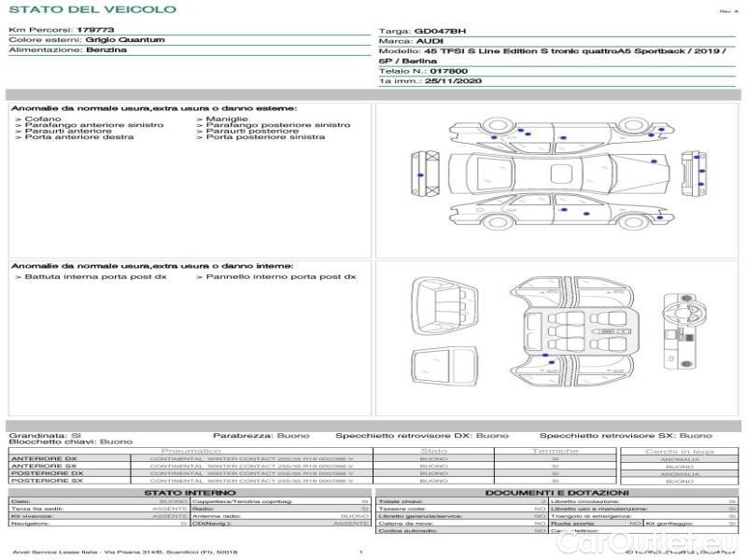Click the STATO DEL VEICOLO title
The height and width of the screenshot is (560, 747).
tap(92, 9)
